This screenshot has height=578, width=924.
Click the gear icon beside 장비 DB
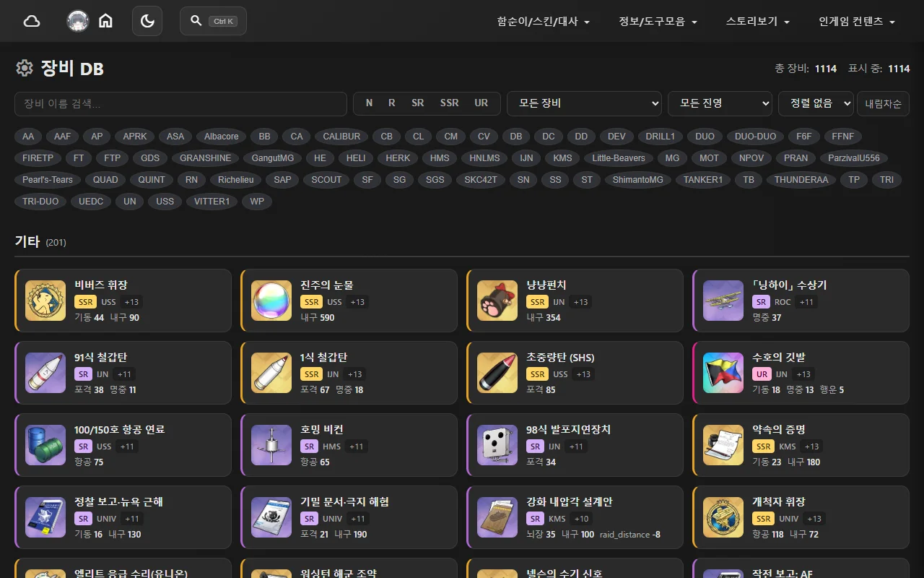[x=25, y=69]
